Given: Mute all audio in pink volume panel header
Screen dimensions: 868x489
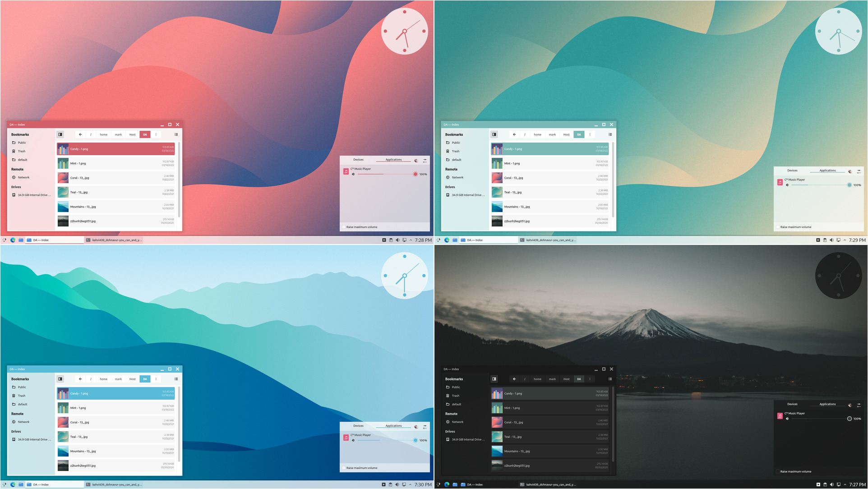Looking at the screenshot, I should (416, 160).
